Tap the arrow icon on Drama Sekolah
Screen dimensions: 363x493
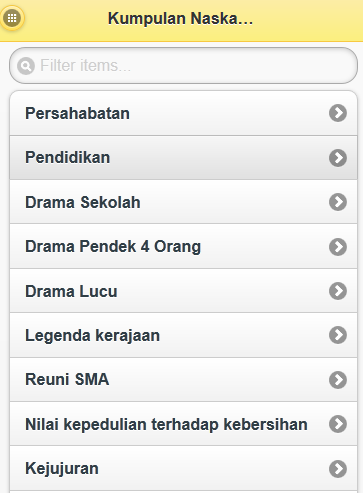(x=338, y=202)
